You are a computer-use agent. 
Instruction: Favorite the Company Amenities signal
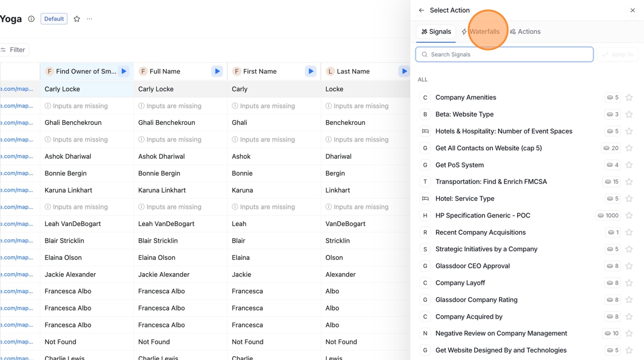click(x=629, y=97)
